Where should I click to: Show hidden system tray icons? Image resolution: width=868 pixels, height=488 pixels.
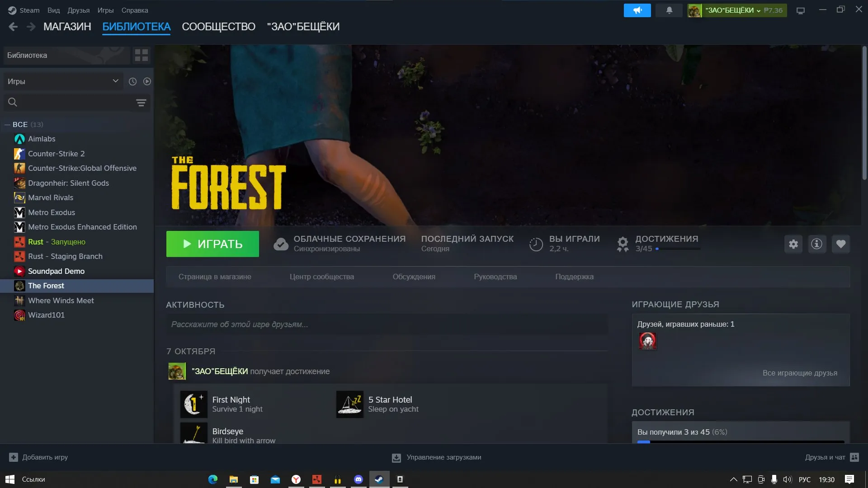point(733,479)
